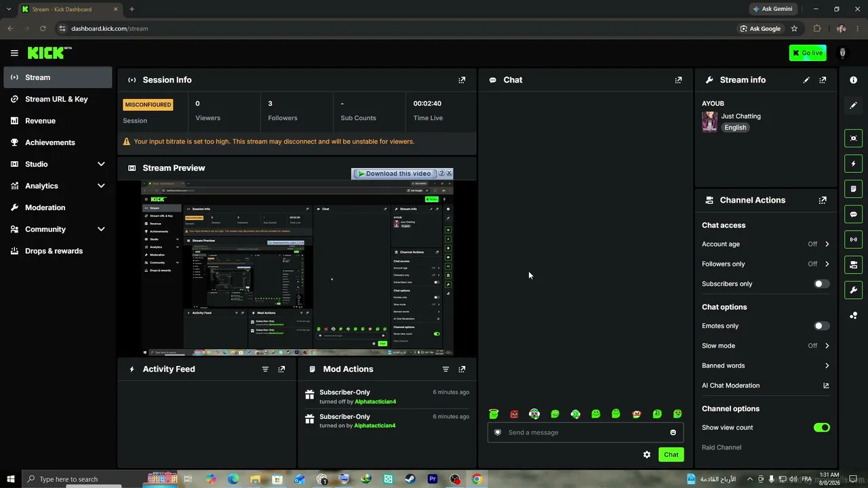Open Stream URL & Key page
Viewport: 868px width, 488px height.
click(x=58, y=99)
